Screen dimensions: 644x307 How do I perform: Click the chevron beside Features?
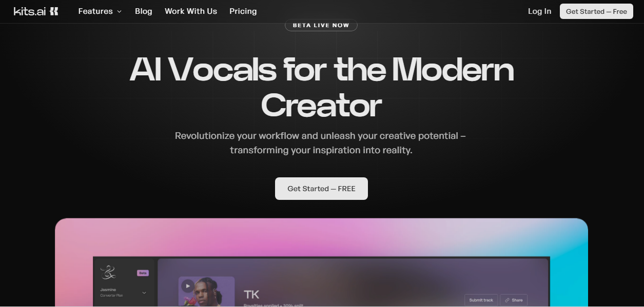(119, 11)
